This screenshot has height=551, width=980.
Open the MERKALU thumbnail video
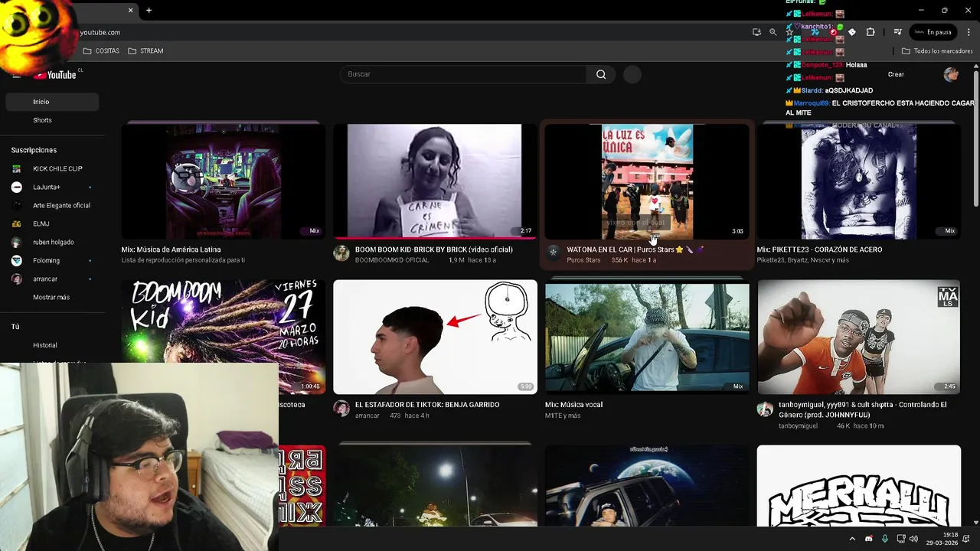pos(859,486)
